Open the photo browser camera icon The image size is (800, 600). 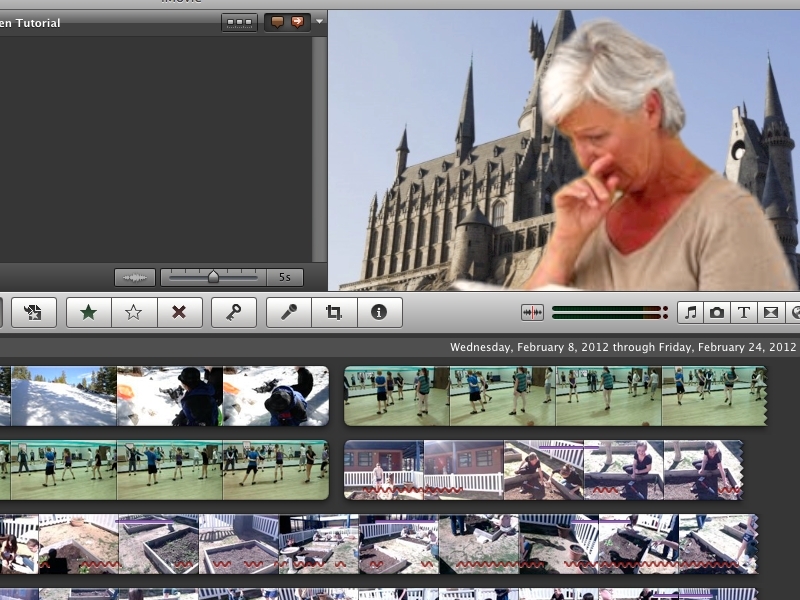[717, 312]
